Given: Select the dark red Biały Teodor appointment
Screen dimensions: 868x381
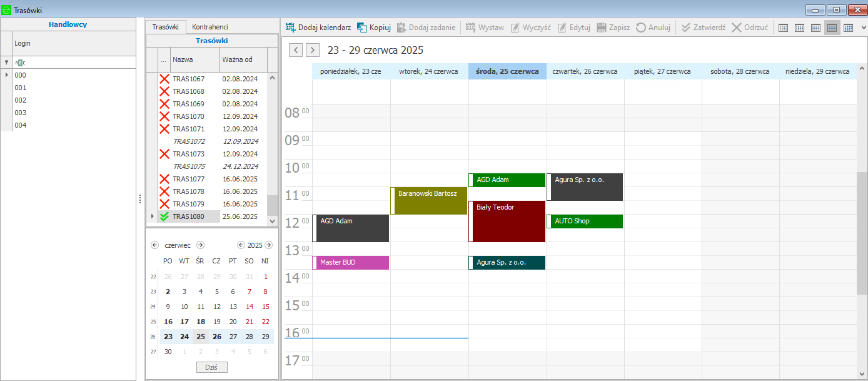Looking at the screenshot, I should tap(507, 221).
